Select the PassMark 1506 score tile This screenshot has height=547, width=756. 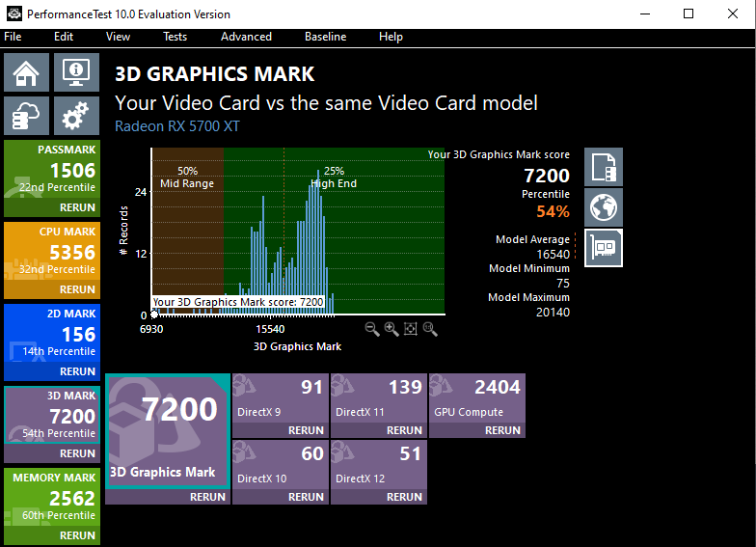click(52, 170)
